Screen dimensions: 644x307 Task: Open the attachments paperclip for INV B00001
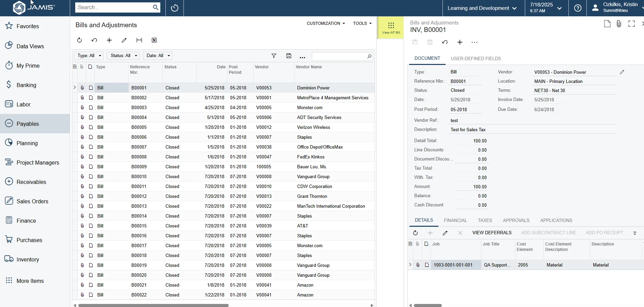pyautogui.click(x=619, y=24)
